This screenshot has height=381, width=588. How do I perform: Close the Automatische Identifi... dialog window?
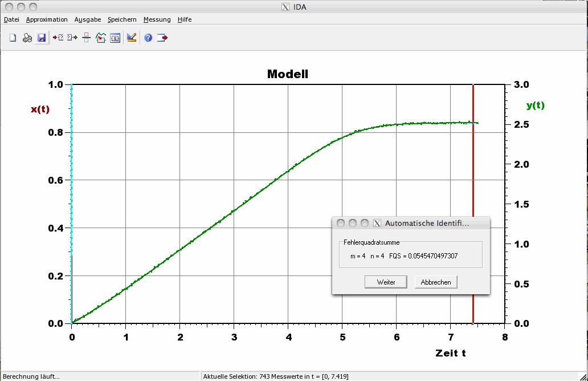(x=341, y=224)
